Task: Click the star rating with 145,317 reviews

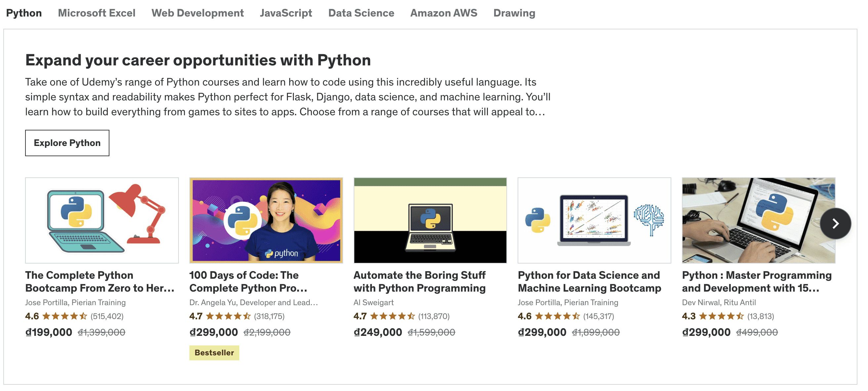Action: coord(566,316)
